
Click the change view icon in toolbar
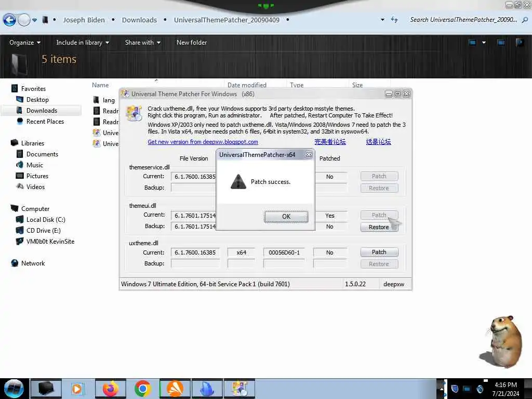472,43
